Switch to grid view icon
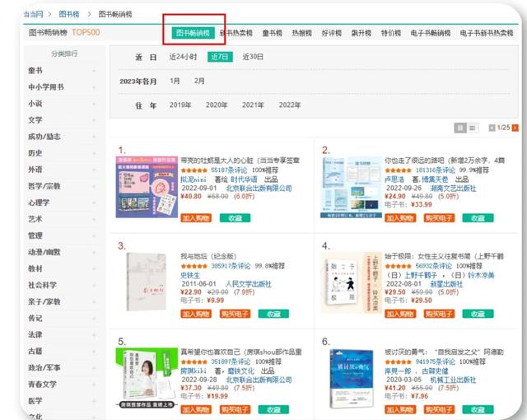This screenshot has height=420, width=527. 460,128
